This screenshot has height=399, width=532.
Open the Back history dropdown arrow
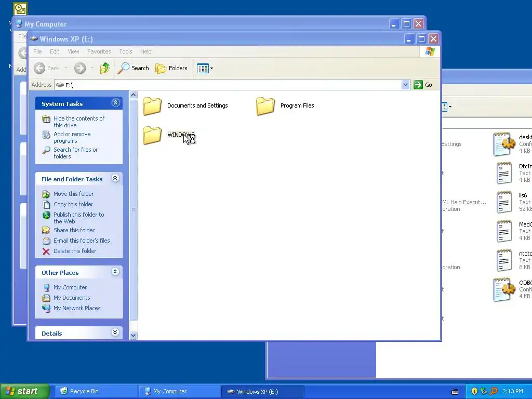click(x=66, y=68)
